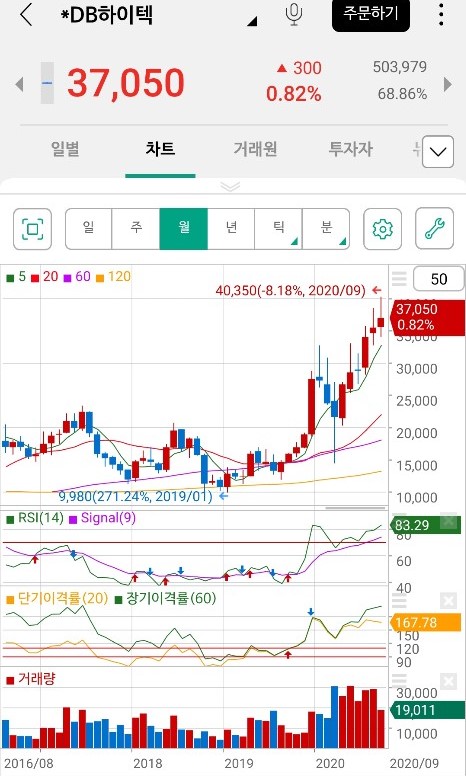Screen dimensions: 466x776
Task: Tap the large 37,050 price in header
Action: coord(126,83)
